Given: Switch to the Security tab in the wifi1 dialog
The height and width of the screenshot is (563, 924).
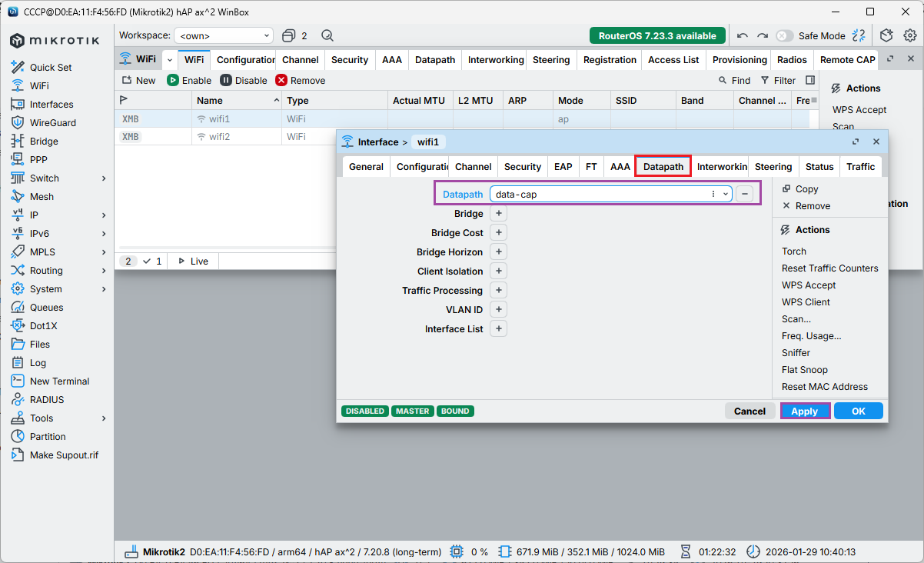Looking at the screenshot, I should pyautogui.click(x=523, y=167).
